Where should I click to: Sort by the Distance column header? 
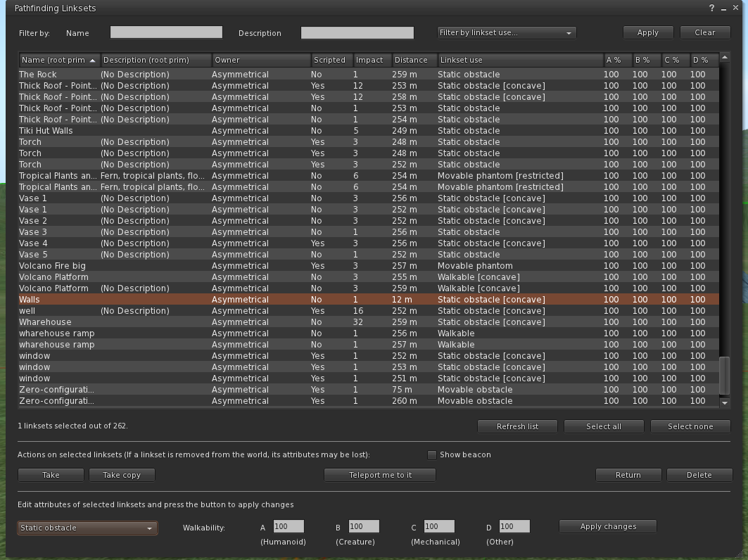pos(414,60)
